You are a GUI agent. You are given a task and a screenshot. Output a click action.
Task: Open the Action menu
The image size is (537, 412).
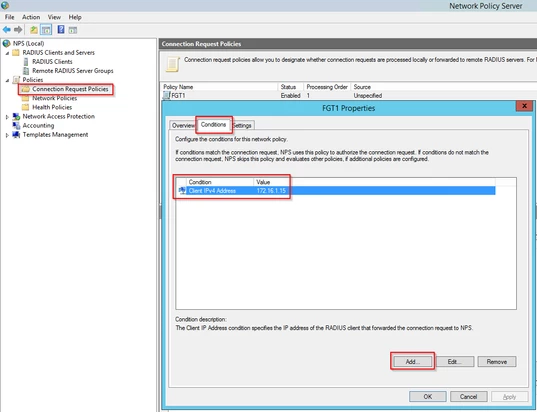click(31, 17)
